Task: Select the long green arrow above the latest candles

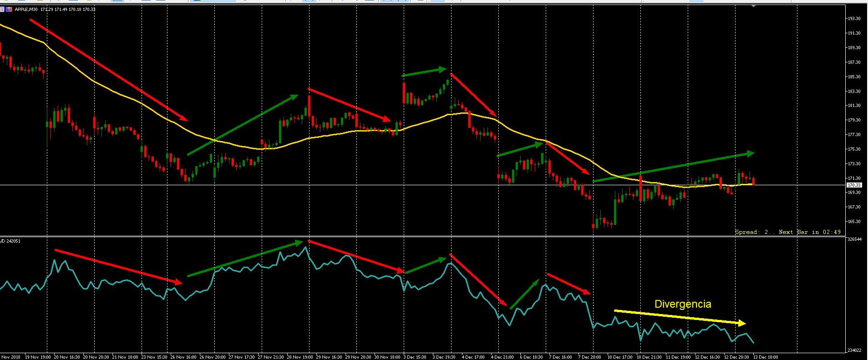Action: tap(674, 167)
